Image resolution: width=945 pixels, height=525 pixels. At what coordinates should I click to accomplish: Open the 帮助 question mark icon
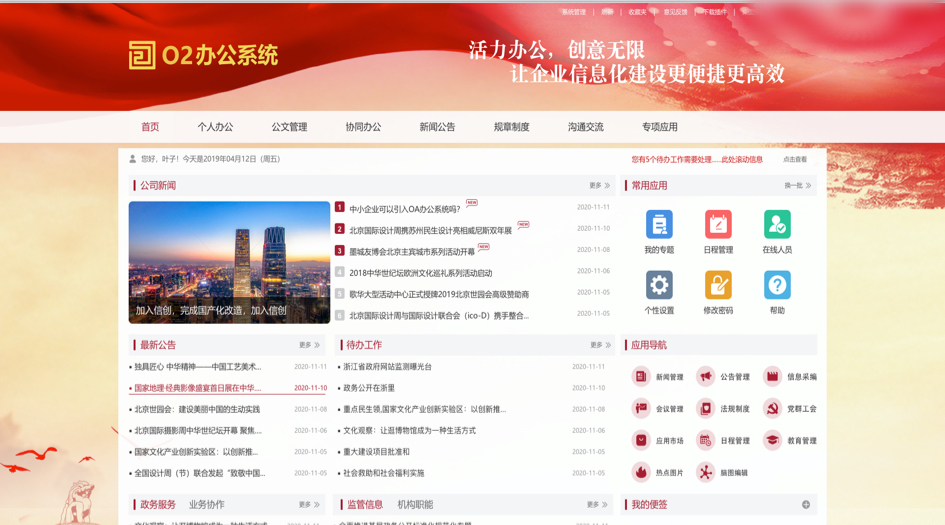tap(777, 285)
